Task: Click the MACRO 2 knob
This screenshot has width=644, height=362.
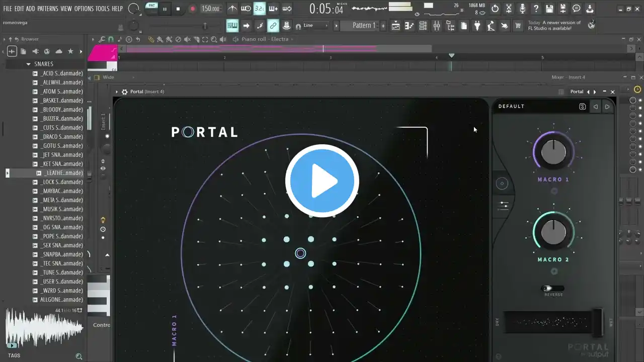Action: 553,232
